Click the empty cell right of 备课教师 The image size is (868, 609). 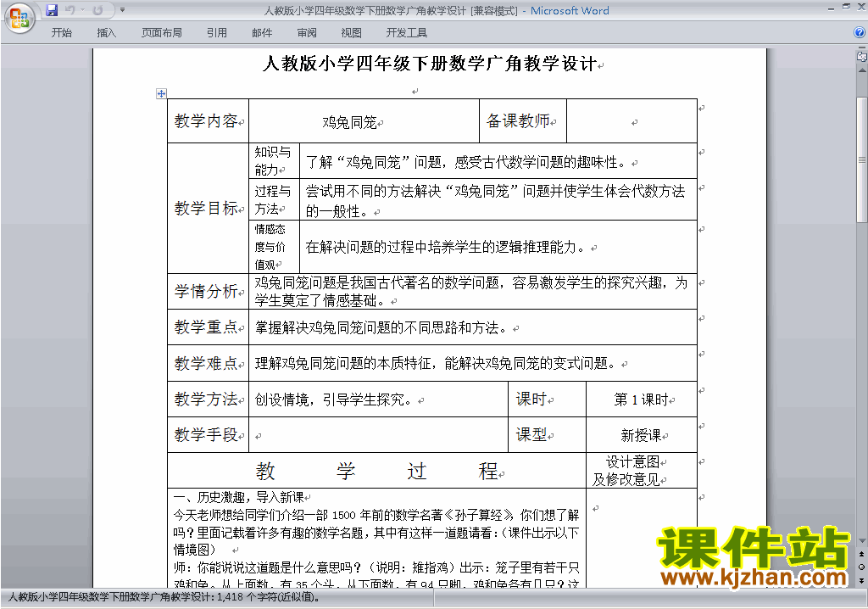pos(632,120)
